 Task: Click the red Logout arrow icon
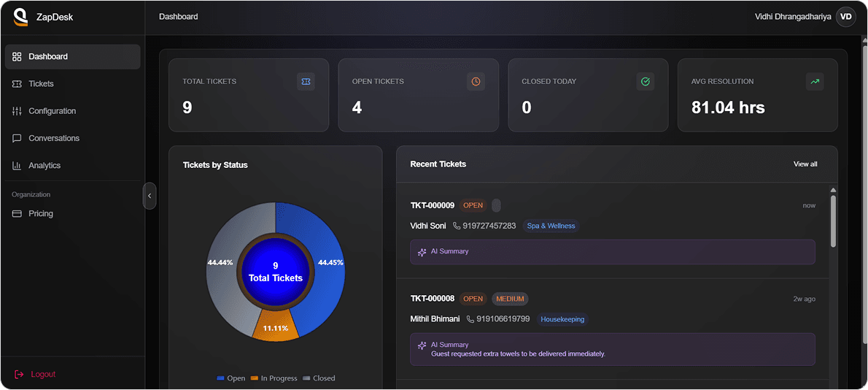pyautogui.click(x=19, y=374)
